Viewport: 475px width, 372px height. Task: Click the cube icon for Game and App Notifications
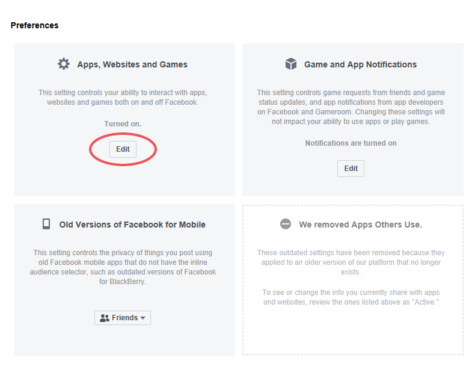point(291,64)
